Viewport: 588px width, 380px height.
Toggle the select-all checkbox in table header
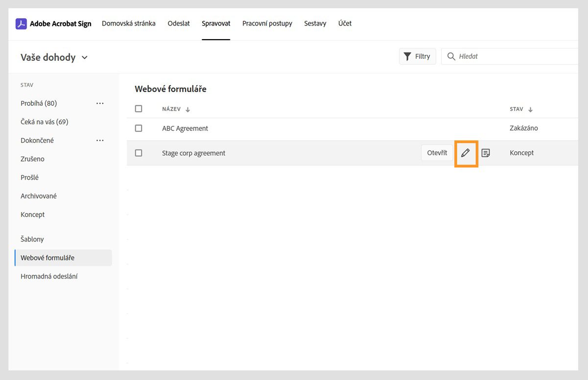(x=139, y=109)
